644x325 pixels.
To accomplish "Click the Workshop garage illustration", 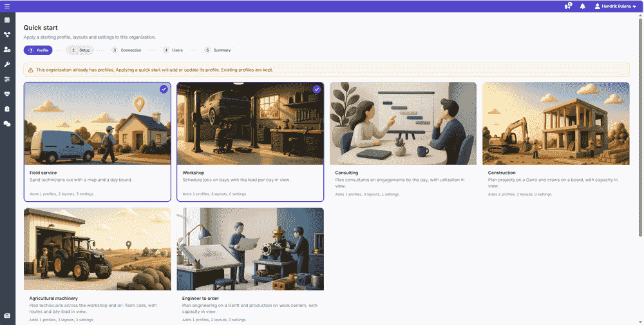I will coord(250,123).
